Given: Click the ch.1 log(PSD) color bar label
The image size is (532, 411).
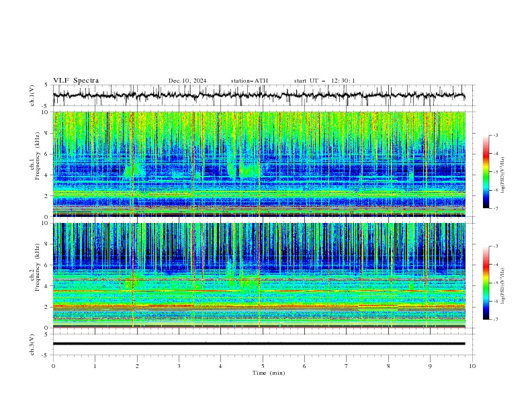Looking at the screenshot, I should pyautogui.click(x=503, y=175).
